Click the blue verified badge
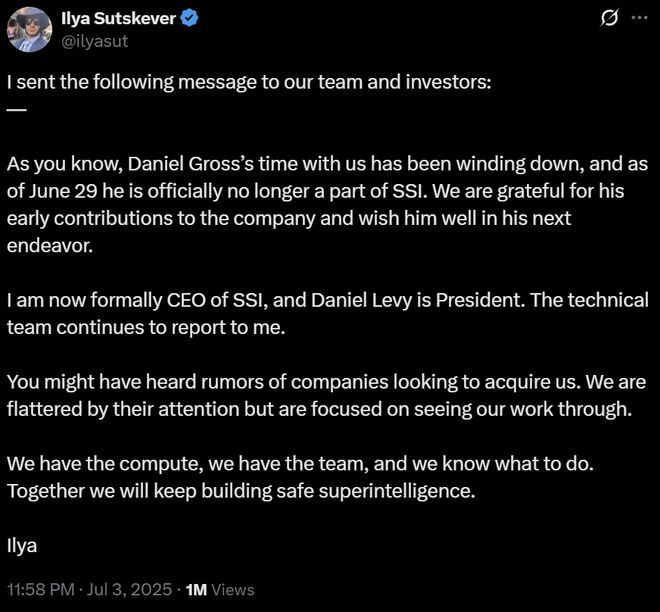Viewport: 660px width, 612px height. coord(187,20)
